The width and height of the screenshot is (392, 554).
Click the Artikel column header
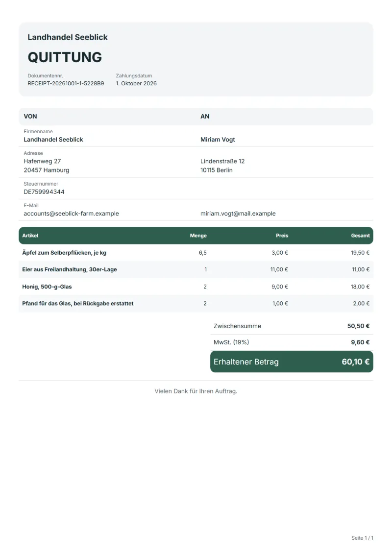click(30, 235)
